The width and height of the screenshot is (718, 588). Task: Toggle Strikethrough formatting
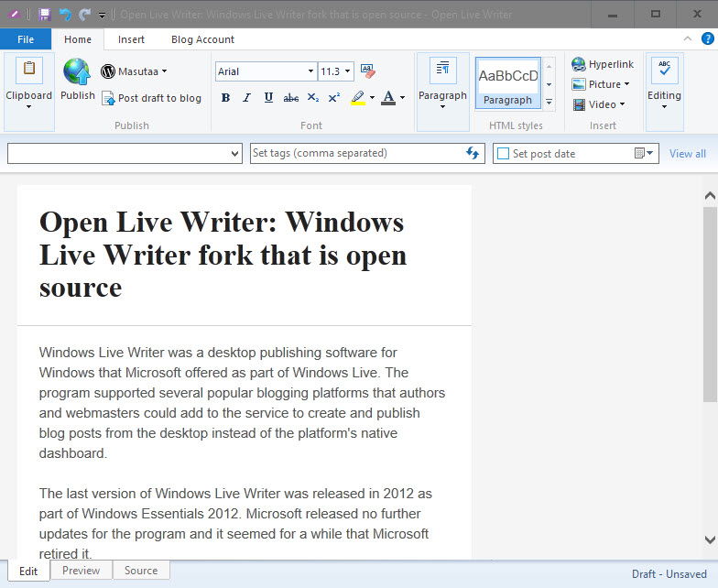tap(291, 97)
